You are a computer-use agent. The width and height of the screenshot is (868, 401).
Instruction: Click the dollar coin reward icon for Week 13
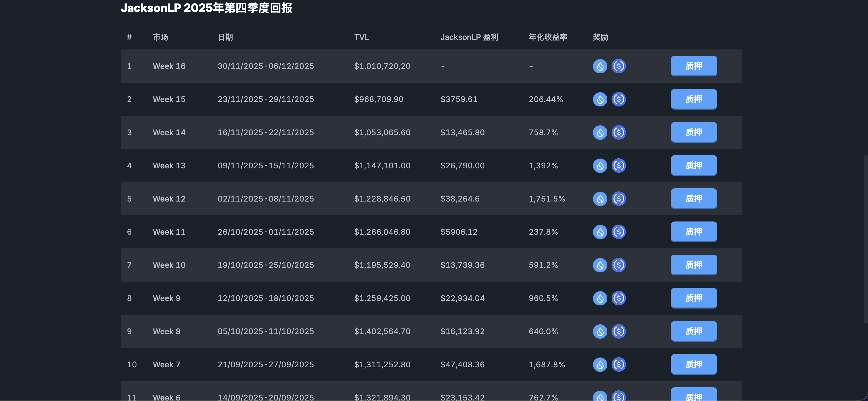click(619, 166)
